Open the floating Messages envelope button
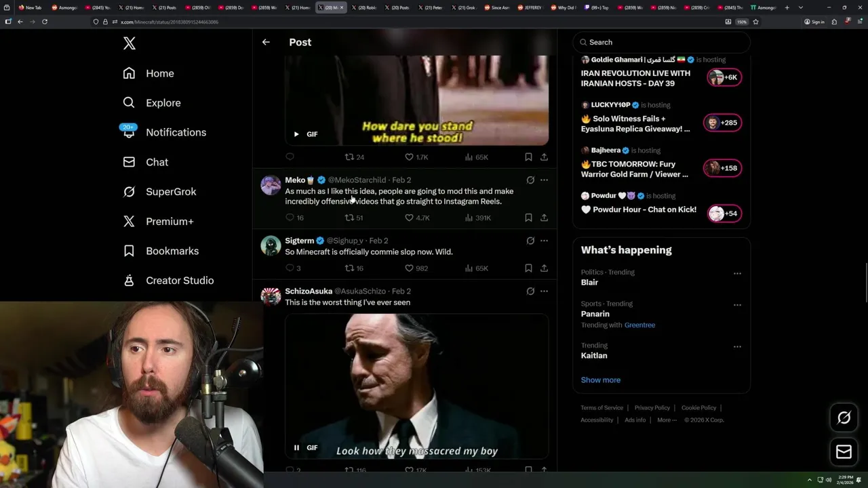This screenshot has height=488, width=868. (844, 452)
